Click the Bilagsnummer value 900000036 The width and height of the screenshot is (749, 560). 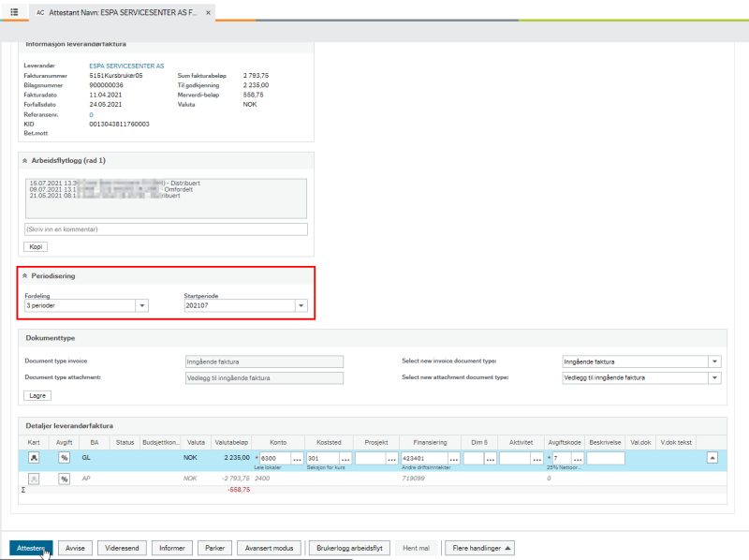(x=106, y=85)
